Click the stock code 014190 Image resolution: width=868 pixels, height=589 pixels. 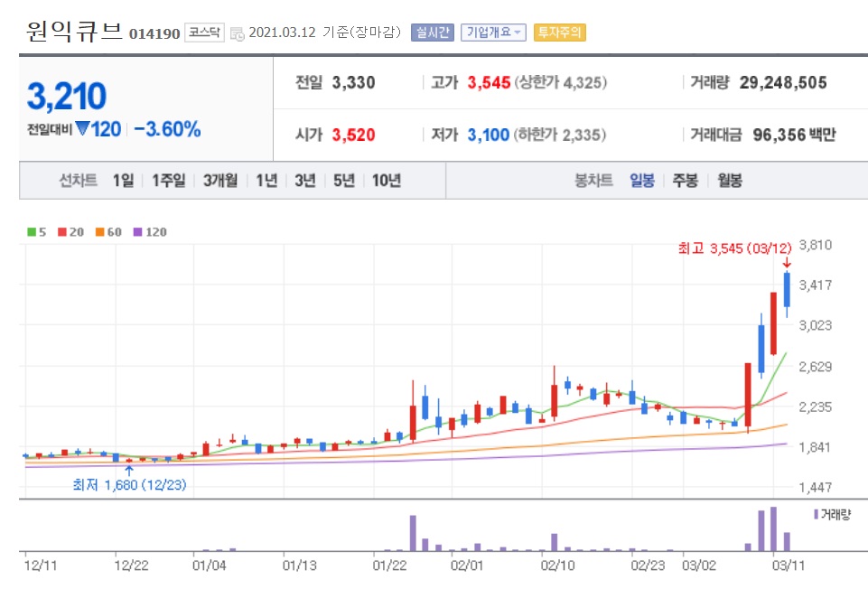[154, 33]
